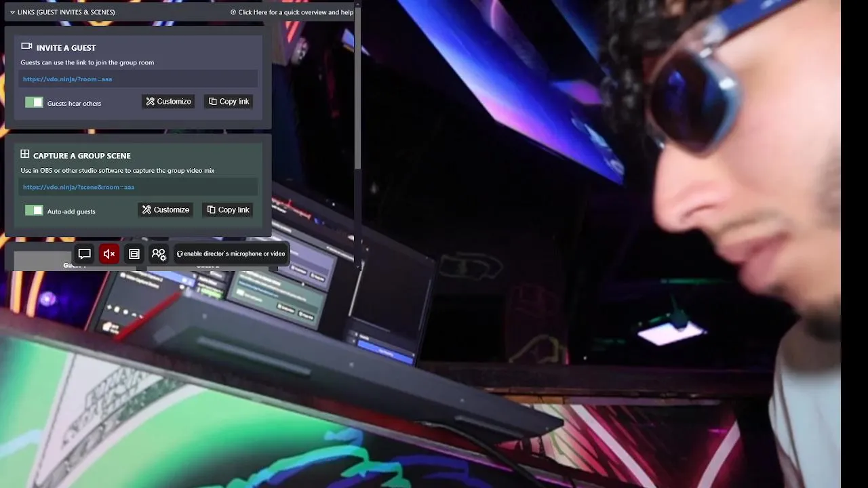Toggle the Guests hear others switch
Screen dimensions: 868x488
tap(34, 102)
